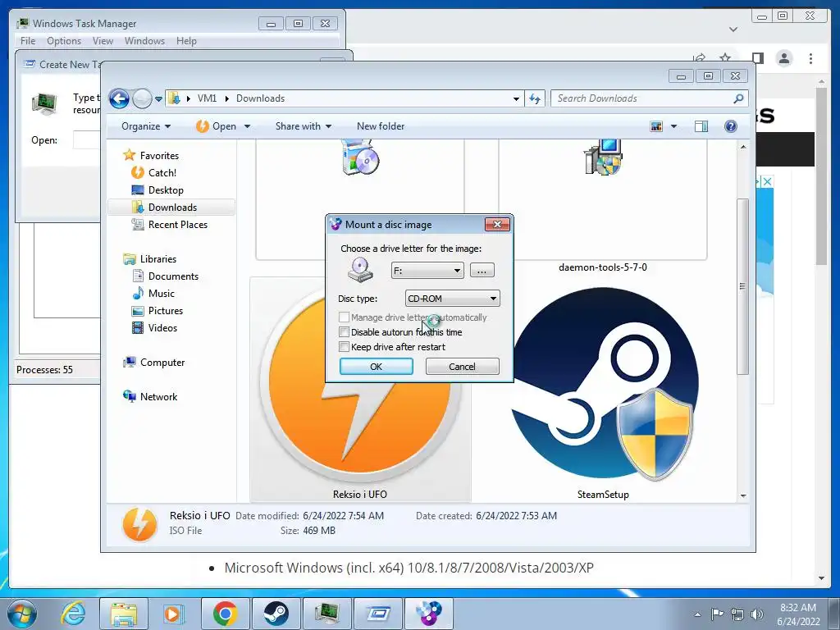Screen dimensions: 840x630
Task: Open the Music library
Action: (x=161, y=294)
